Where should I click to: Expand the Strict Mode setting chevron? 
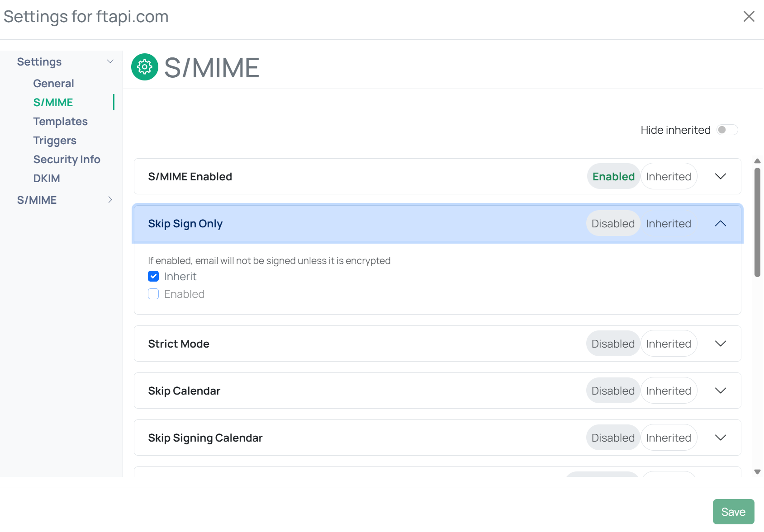(x=720, y=344)
